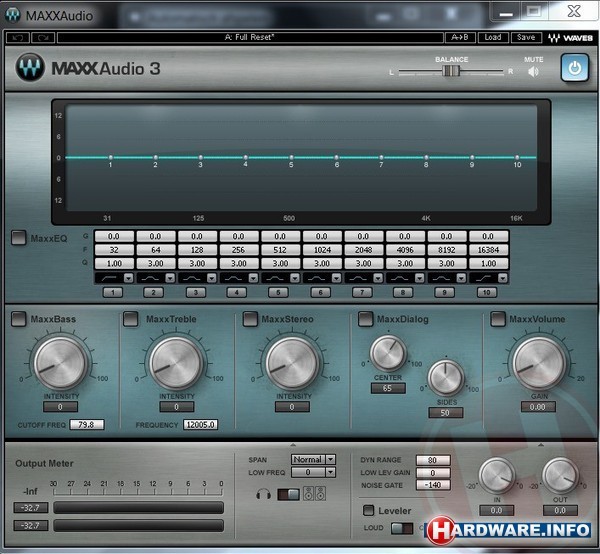Click the MaxxDialog Center knob
The height and width of the screenshot is (554, 600).
[x=388, y=353]
